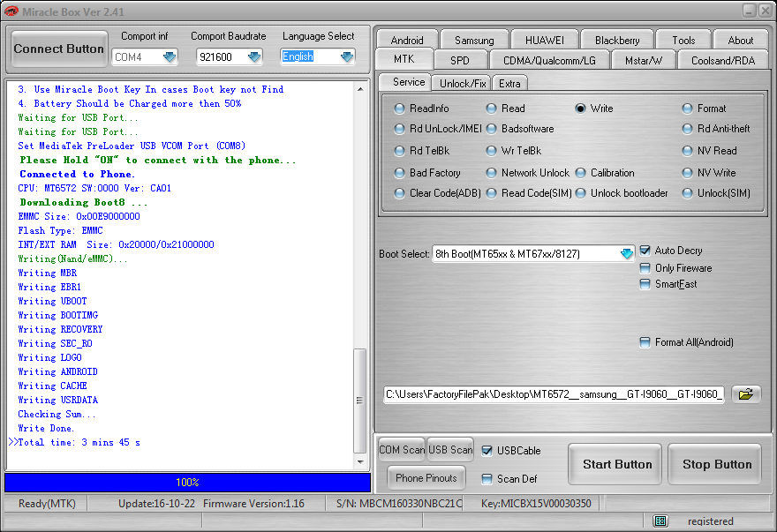Open the Tools tab
The width and height of the screenshot is (777, 532).
[x=683, y=40]
